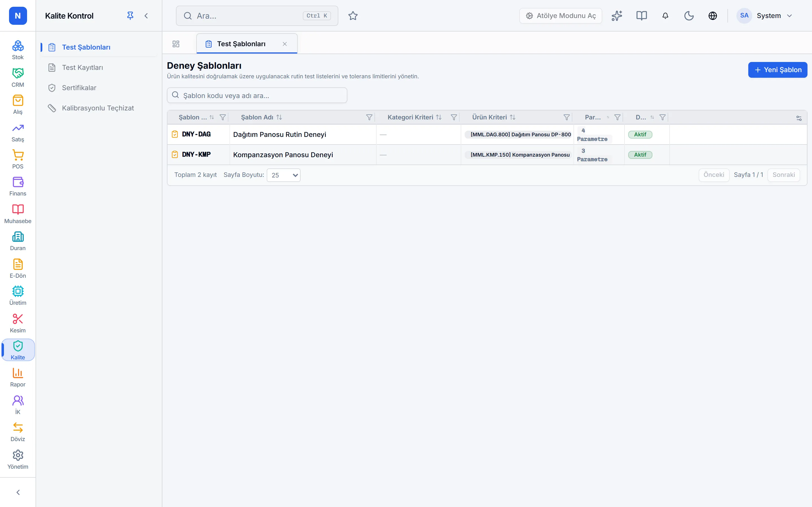Screen dimensions: 812x507
Task: Open the Stok module icon
Action: click(x=18, y=50)
